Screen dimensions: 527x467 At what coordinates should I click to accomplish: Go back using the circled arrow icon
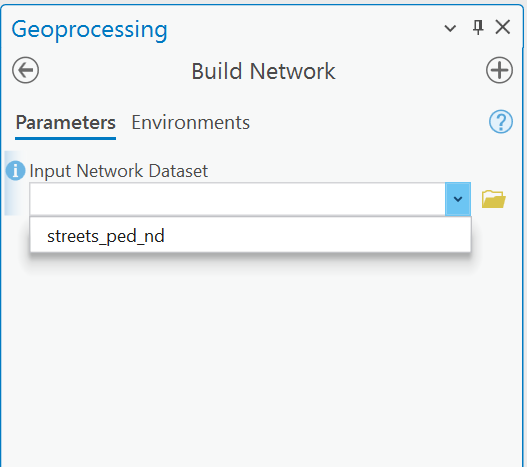pyautogui.click(x=26, y=70)
